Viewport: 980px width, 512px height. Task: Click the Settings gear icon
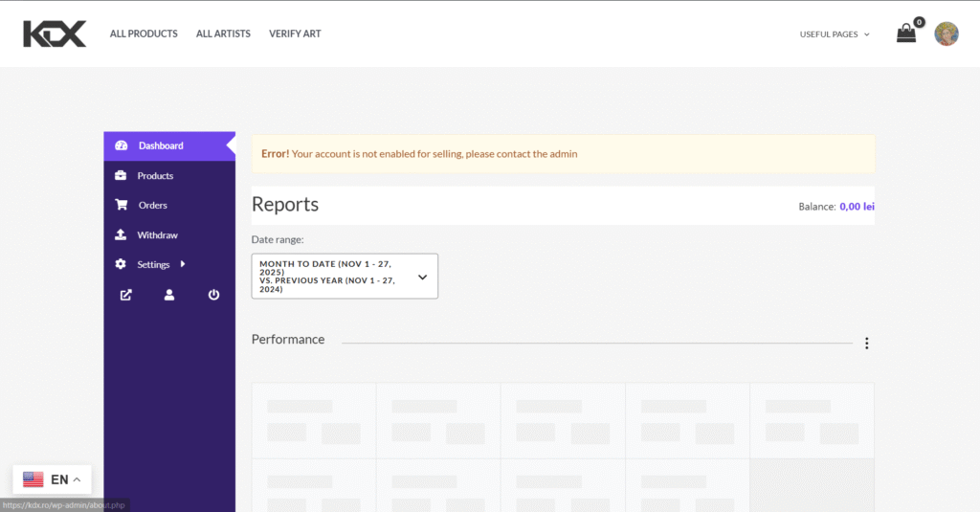(121, 265)
